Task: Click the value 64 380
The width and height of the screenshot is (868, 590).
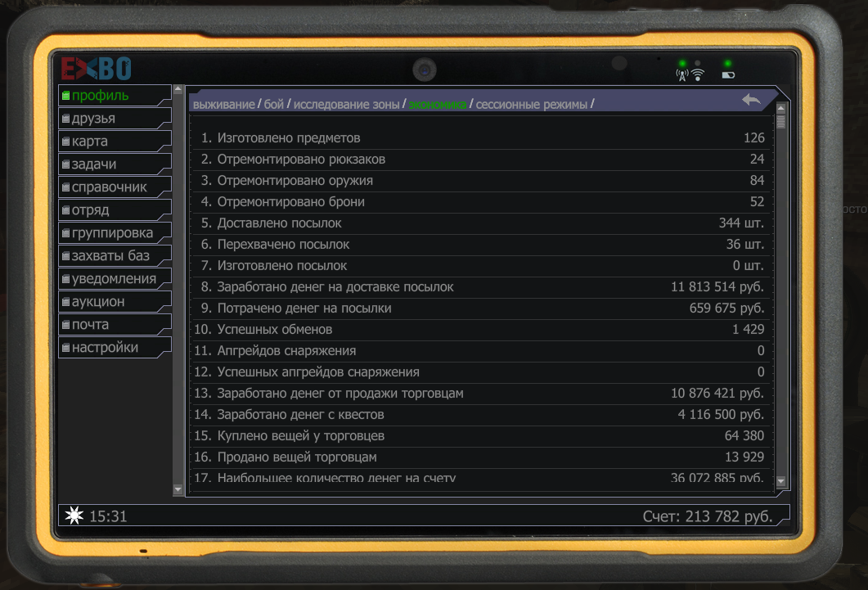Action: 744,436
